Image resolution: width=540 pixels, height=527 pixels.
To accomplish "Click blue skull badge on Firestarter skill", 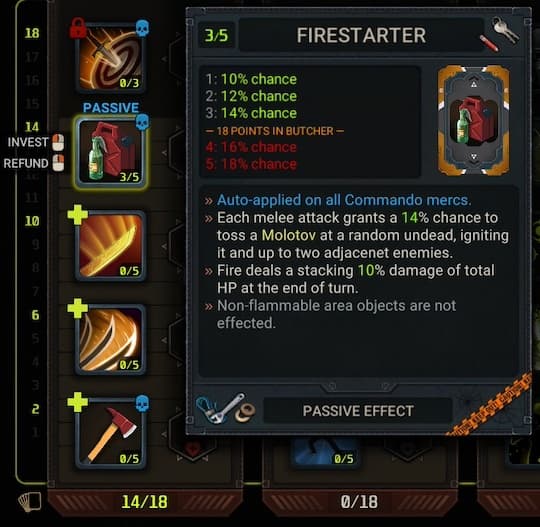I will click(x=143, y=122).
